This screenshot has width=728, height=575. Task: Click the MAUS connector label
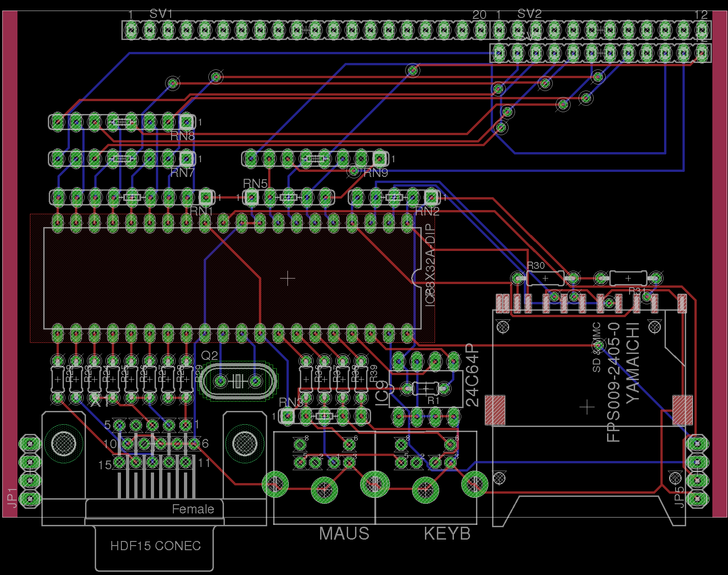tap(344, 534)
